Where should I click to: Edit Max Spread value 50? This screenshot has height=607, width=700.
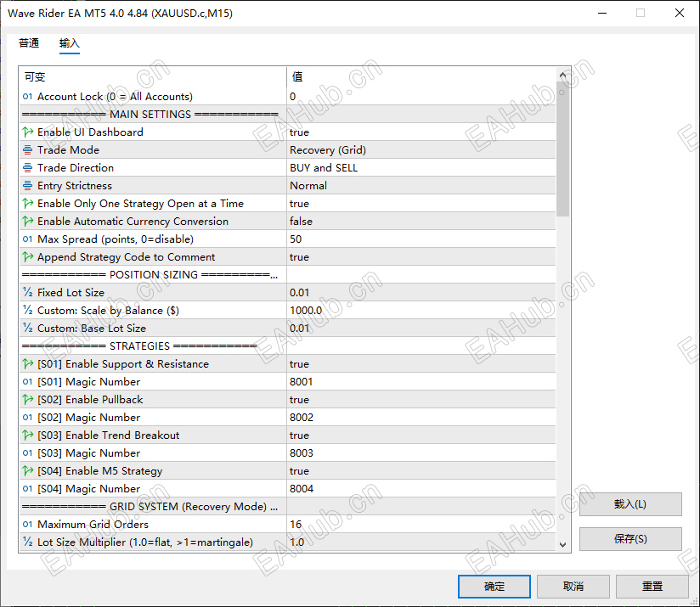click(421, 239)
